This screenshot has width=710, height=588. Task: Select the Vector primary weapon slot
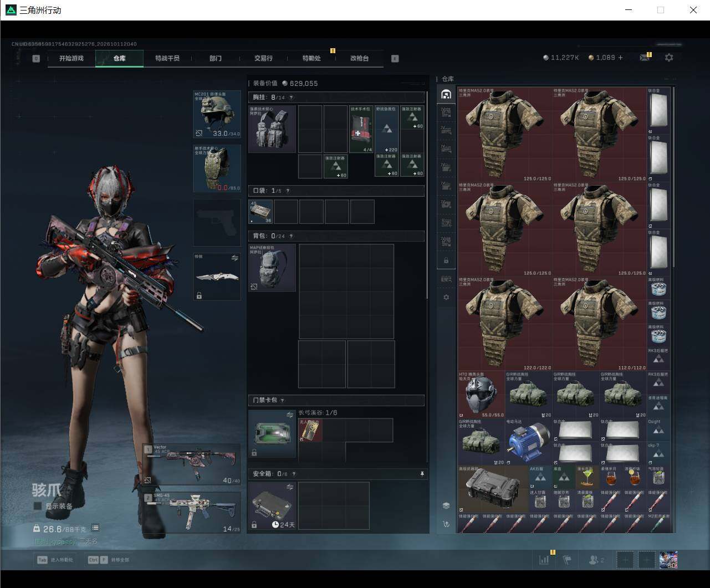(192, 464)
